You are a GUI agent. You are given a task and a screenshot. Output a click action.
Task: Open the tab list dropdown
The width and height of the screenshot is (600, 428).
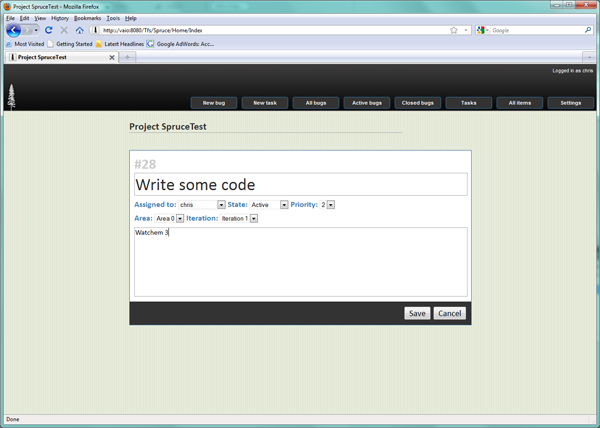pos(589,57)
